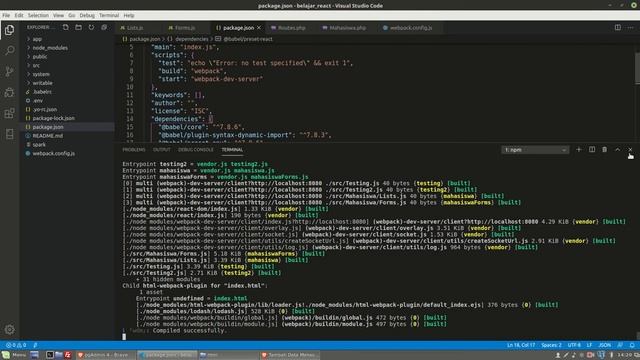Viewport: 640px width, 360px height.
Task: Collapse all folders in Explorer
Action: pos(104,27)
